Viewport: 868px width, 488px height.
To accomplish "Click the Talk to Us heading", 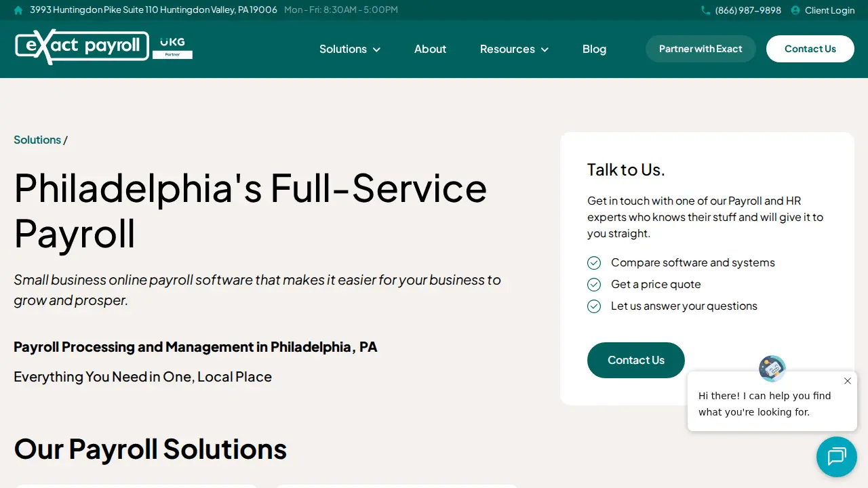I will point(626,169).
